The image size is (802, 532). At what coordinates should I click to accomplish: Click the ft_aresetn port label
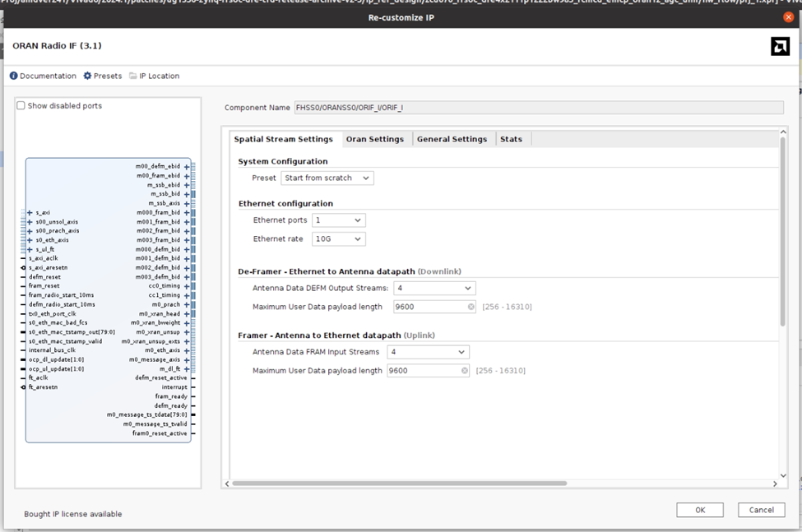pos(43,387)
